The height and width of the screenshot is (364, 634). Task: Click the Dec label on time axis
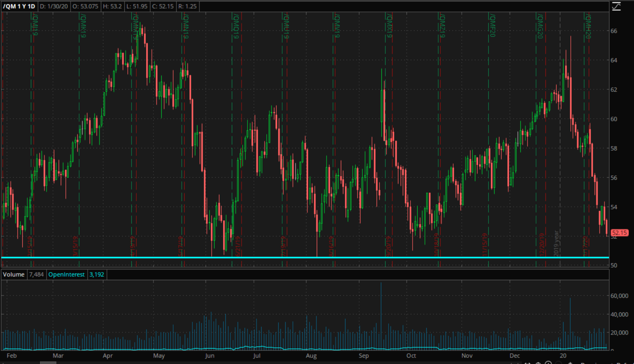coord(515,355)
